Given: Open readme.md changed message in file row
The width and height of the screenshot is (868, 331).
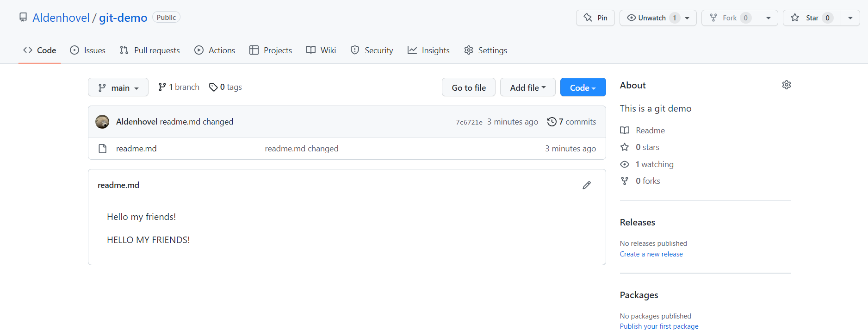Looking at the screenshot, I should tap(302, 149).
